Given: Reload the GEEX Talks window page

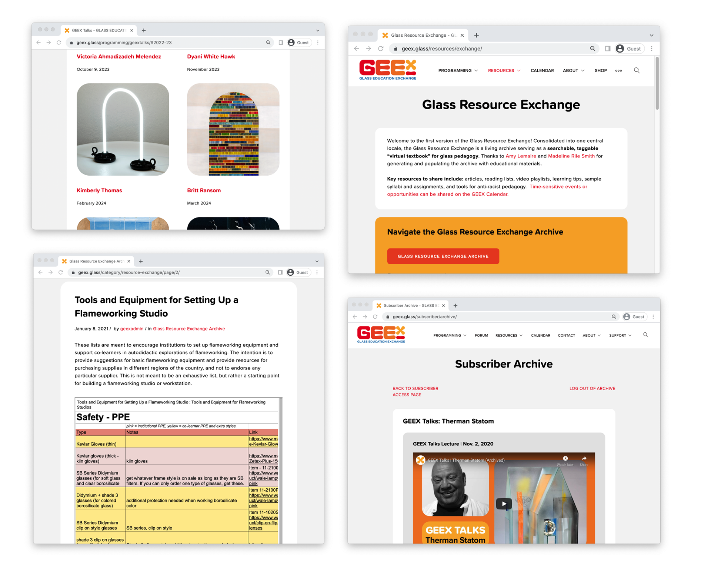Looking at the screenshot, I should [59, 43].
